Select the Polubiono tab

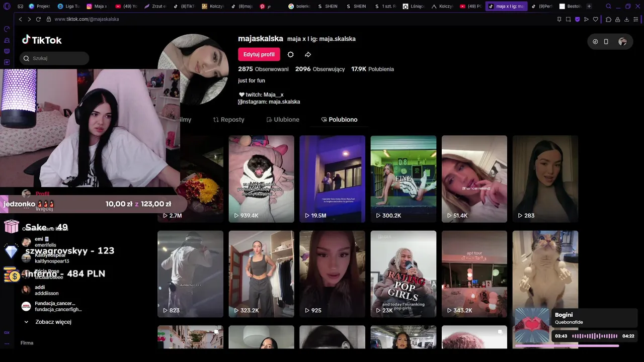339,120
